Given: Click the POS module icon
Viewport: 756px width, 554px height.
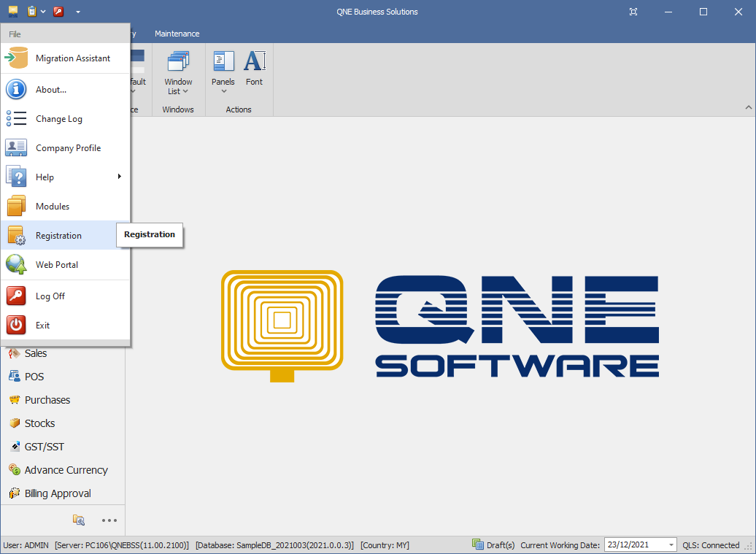Looking at the screenshot, I should (x=15, y=377).
